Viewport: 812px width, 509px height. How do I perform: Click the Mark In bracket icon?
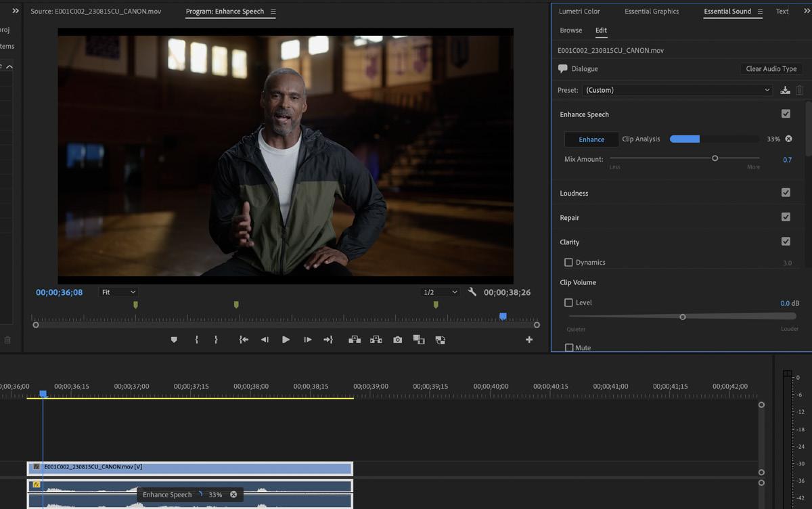[x=197, y=340]
